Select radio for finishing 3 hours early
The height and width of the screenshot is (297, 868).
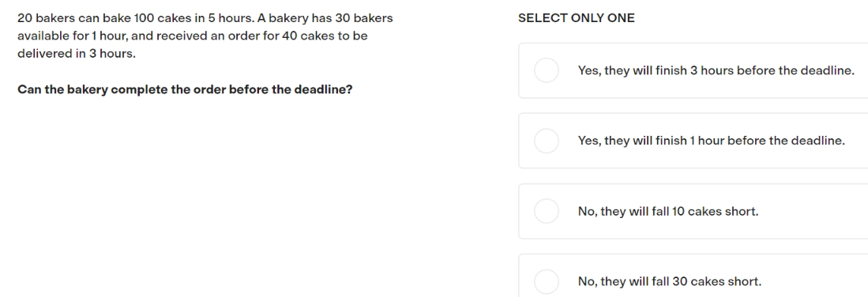pyautogui.click(x=547, y=70)
